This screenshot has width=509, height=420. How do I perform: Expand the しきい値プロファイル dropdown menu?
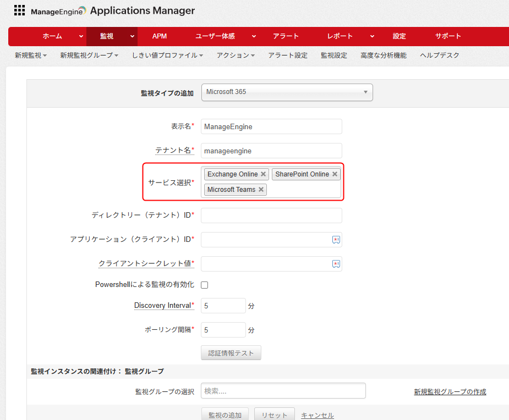pos(168,56)
